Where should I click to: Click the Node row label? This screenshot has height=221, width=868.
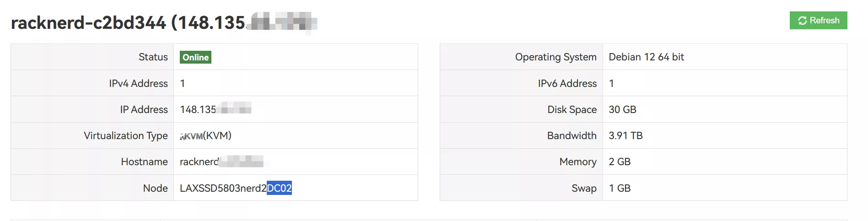155,189
